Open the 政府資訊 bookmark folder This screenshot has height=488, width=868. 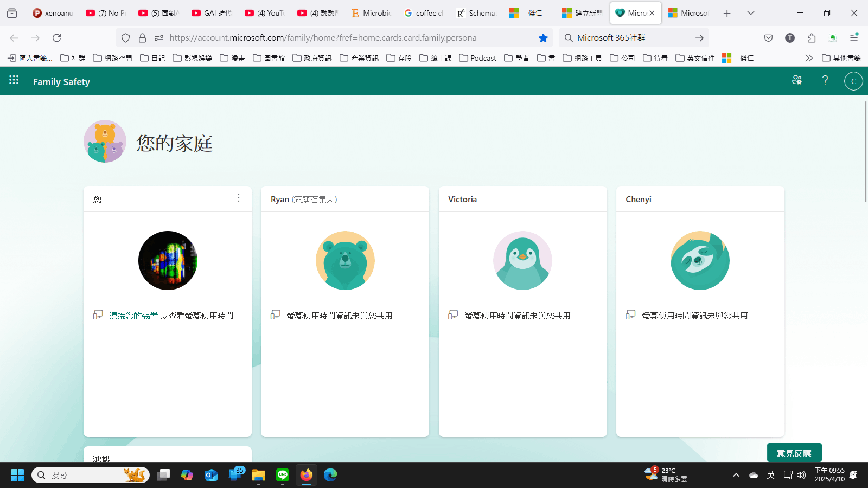coord(312,58)
